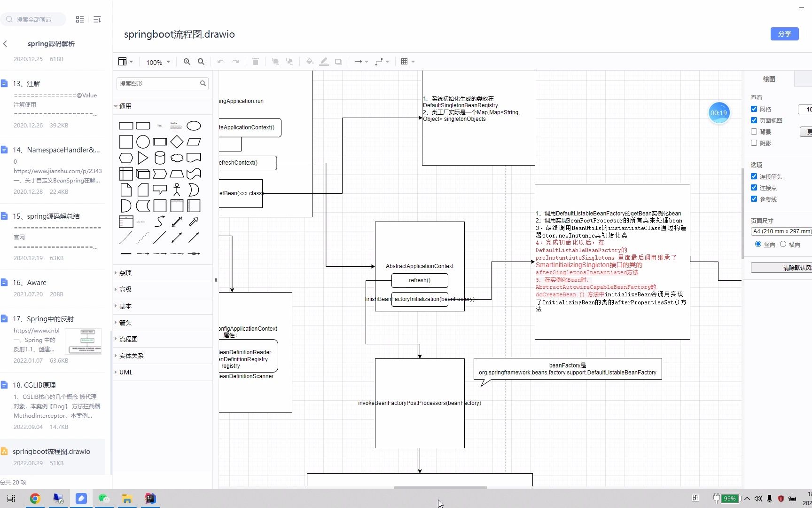Select the callout speech bubble shape

[x=160, y=190]
